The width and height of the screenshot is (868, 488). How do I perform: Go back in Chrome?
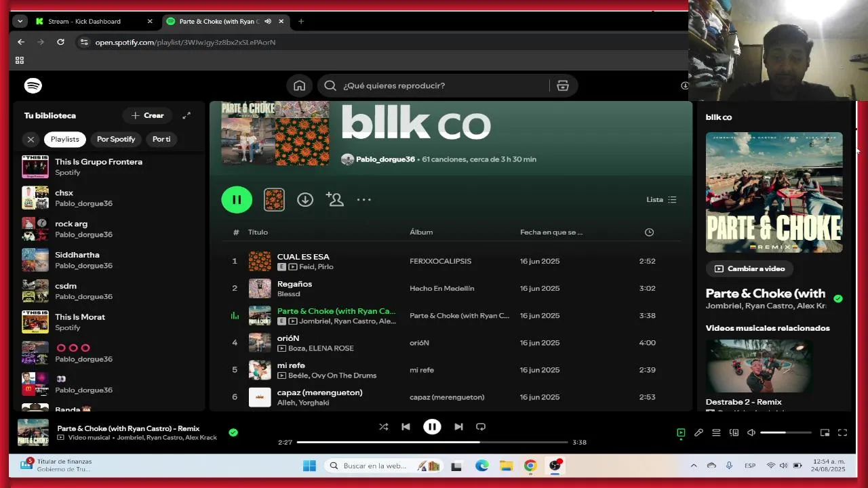21,42
